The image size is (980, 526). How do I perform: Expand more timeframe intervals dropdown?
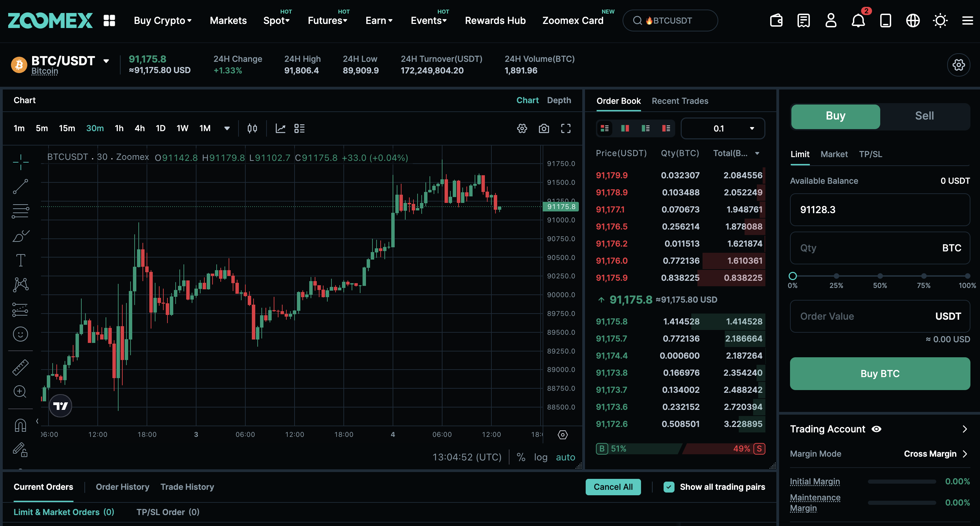[227, 128]
